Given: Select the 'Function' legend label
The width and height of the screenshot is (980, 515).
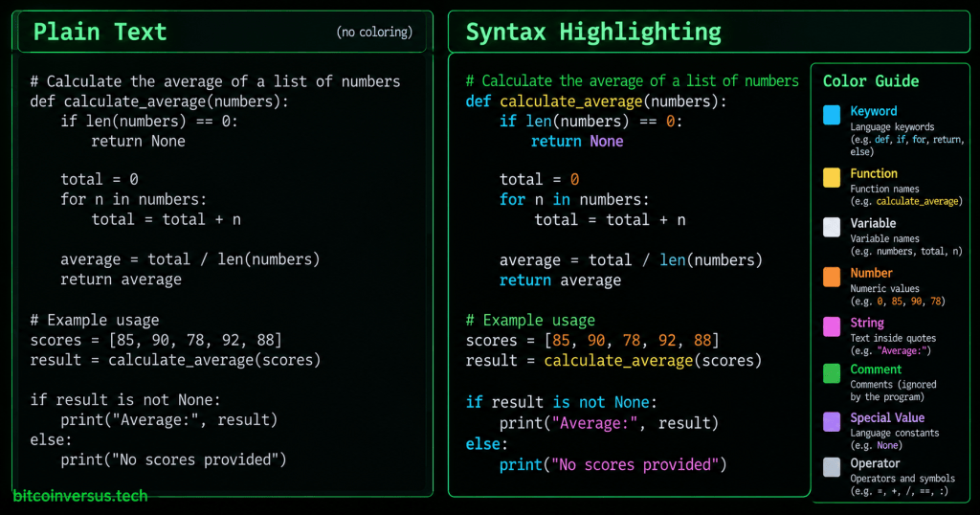Looking at the screenshot, I should point(874,173).
